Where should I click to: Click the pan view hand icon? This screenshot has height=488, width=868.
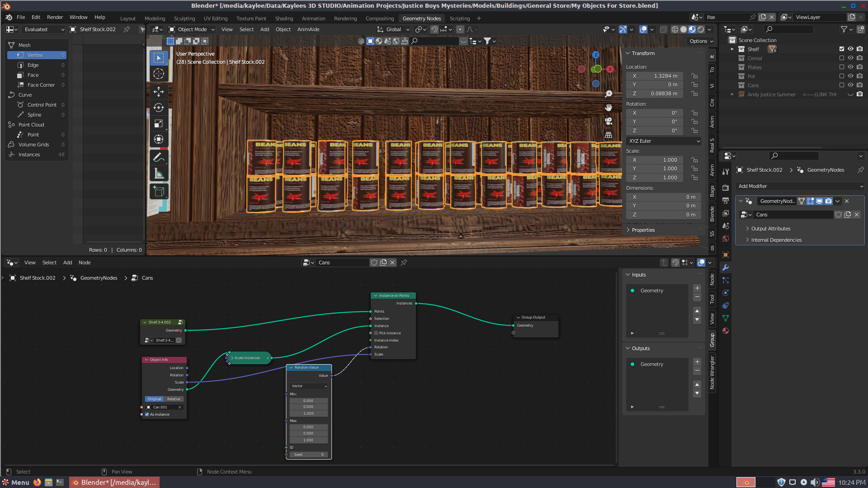[609, 108]
